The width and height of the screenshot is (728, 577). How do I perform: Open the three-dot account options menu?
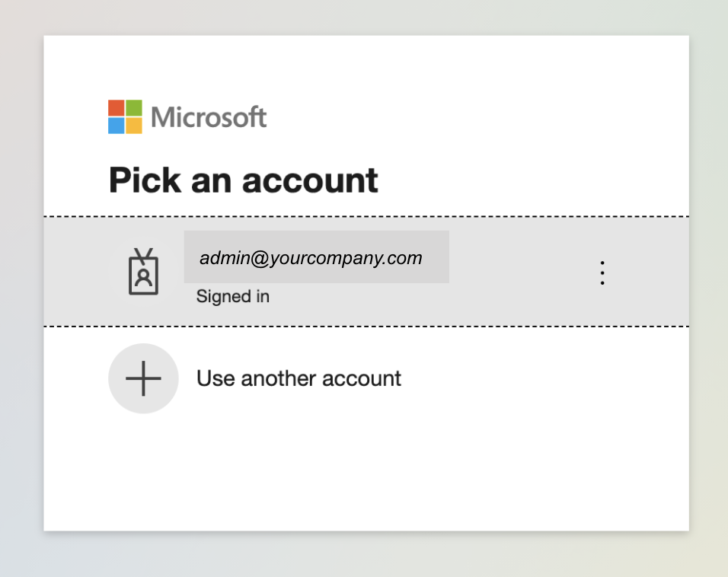click(x=602, y=273)
